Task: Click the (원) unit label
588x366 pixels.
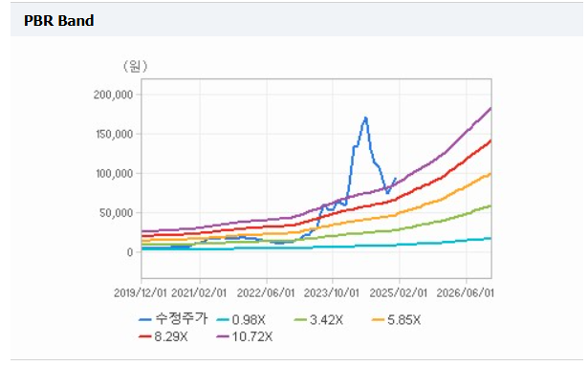Action: [x=135, y=66]
